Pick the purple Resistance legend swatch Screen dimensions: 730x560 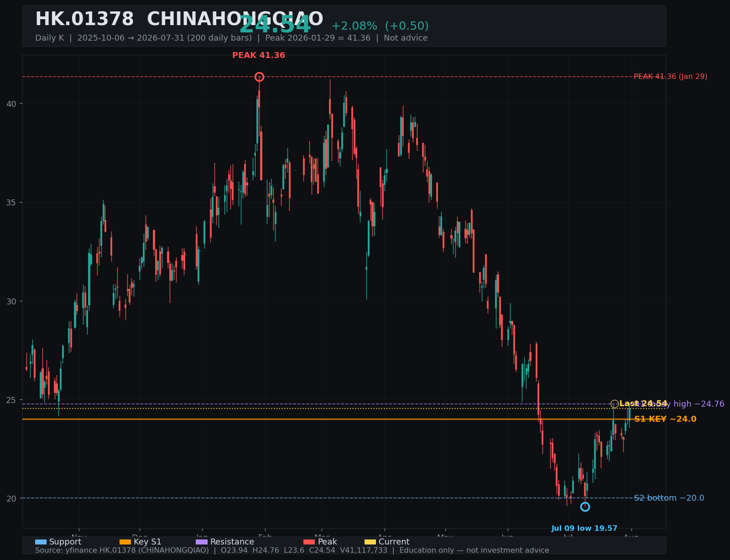tap(202, 542)
